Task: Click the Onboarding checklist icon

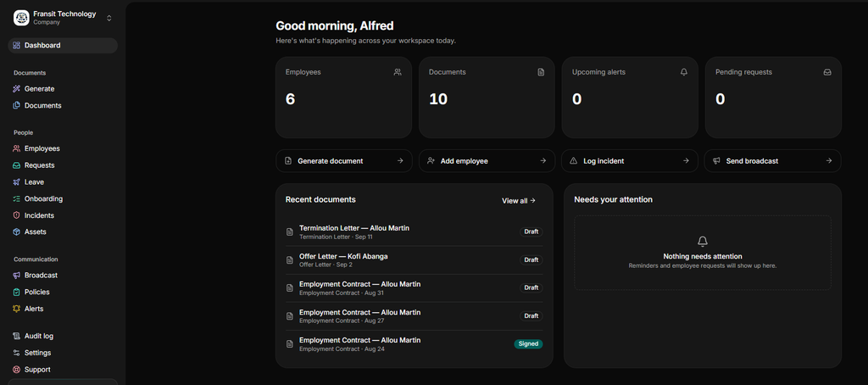Action: (x=17, y=198)
